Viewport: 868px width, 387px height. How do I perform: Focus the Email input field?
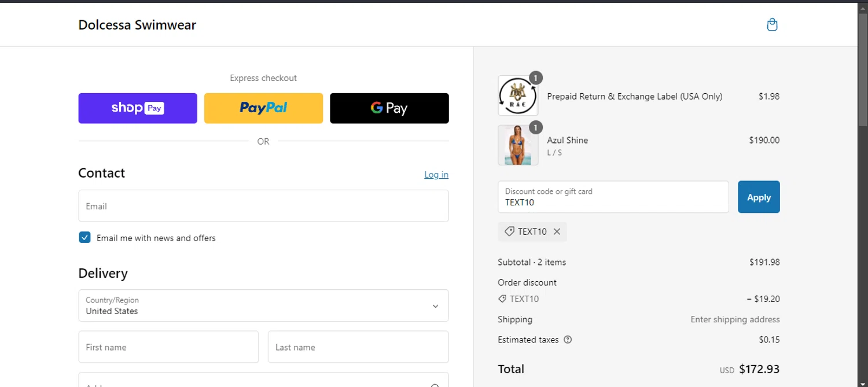pyautogui.click(x=263, y=206)
